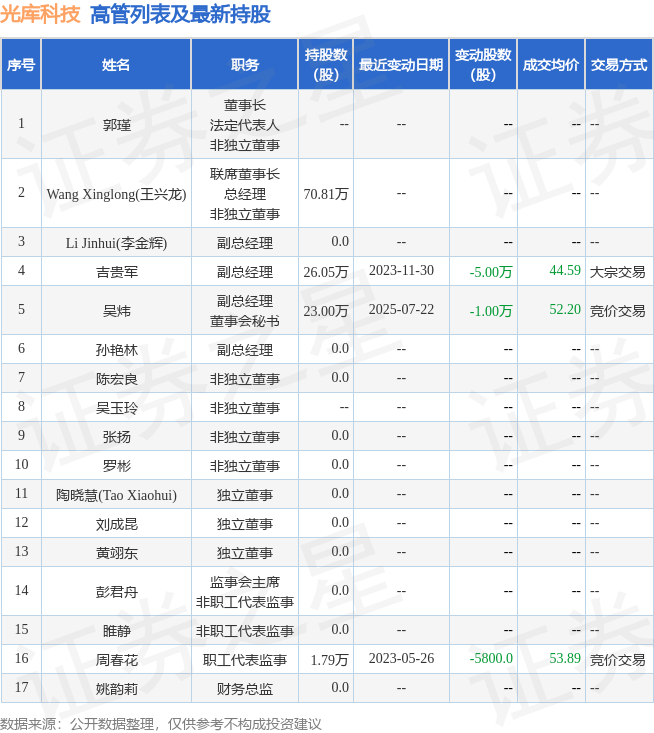
Task: Click the average price 53.89
Action: click(565, 658)
